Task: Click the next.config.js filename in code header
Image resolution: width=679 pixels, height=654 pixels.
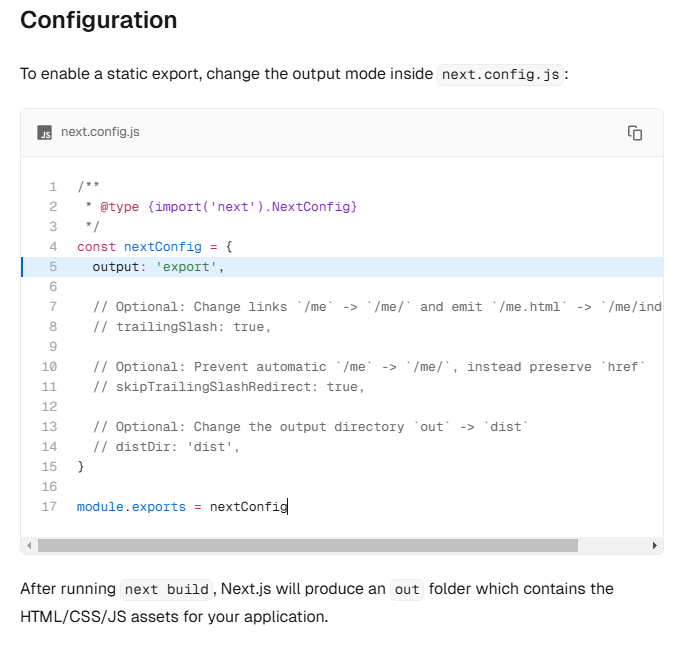Action: coord(100,132)
